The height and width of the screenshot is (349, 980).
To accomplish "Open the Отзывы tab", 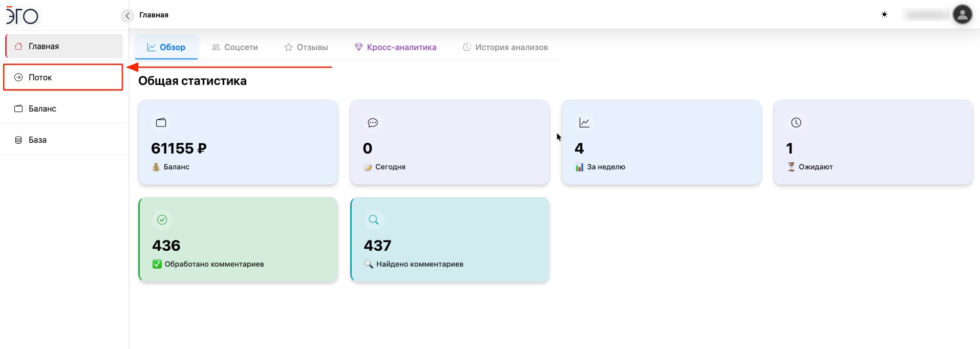I will tap(306, 48).
